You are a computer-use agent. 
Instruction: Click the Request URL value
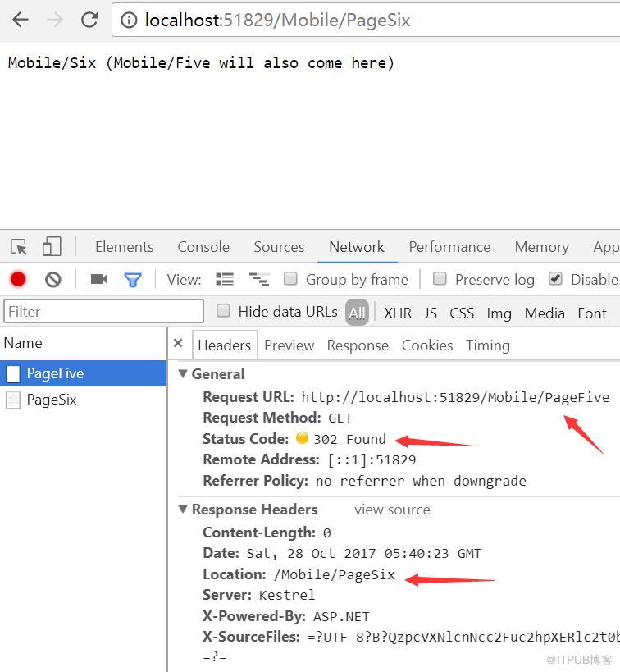tap(455, 397)
